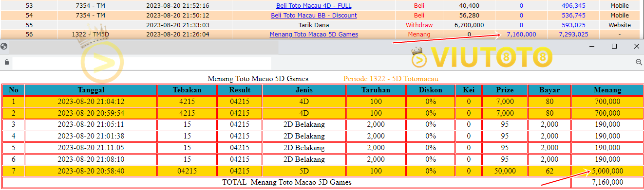Click the 'Menang' column header

click(x=607, y=90)
